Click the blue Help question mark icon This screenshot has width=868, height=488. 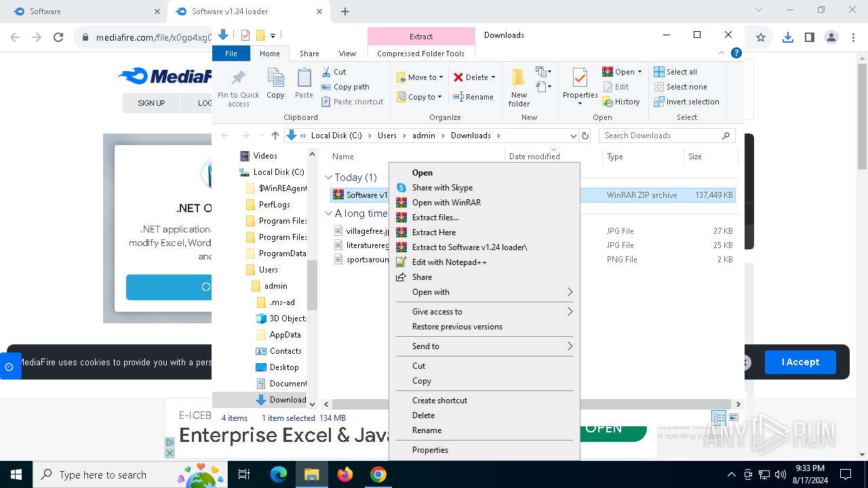click(736, 53)
